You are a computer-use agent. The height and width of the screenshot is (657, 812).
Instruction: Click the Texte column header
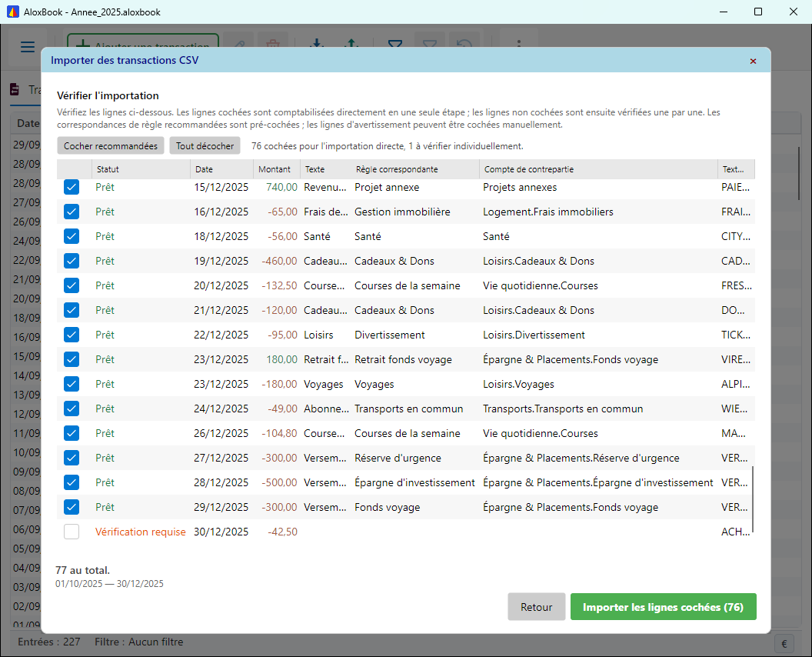coord(325,169)
